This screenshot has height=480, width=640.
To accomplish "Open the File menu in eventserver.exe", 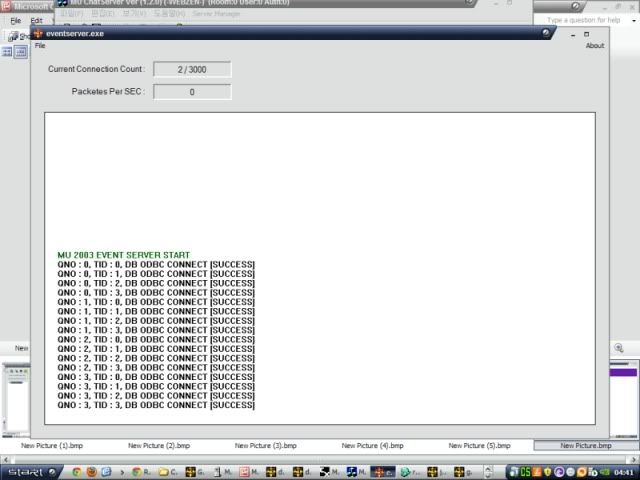I will [x=40, y=46].
